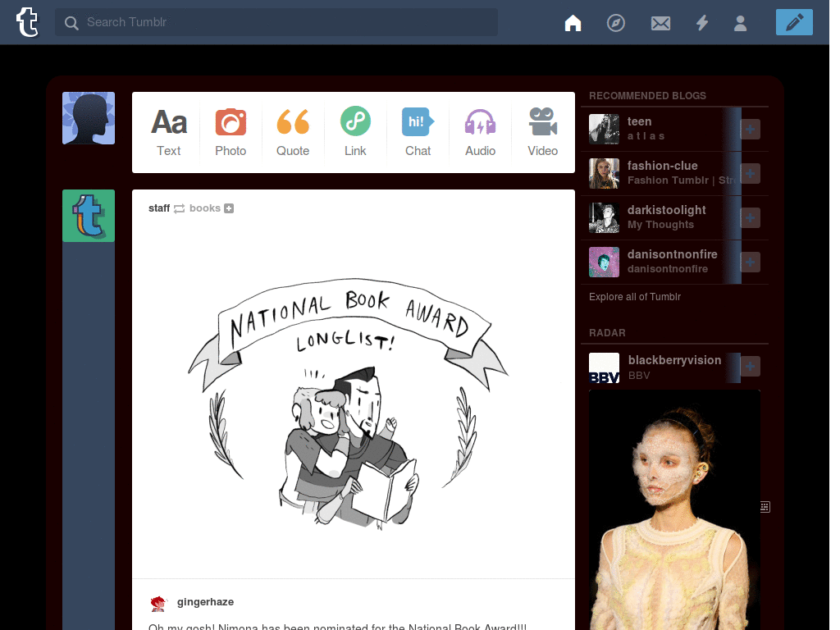Click the reblog arrows icon after staff
The image size is (840, 630).
click(x=180, y=208)
